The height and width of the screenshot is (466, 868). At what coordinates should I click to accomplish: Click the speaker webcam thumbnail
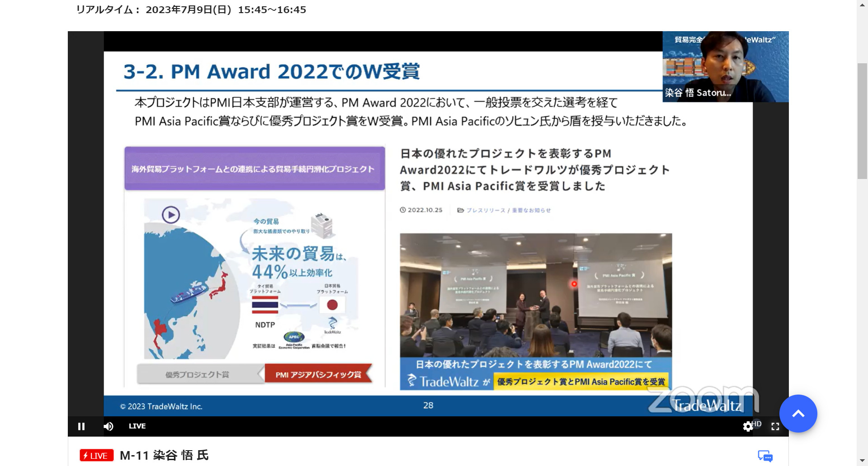point(726,66)
